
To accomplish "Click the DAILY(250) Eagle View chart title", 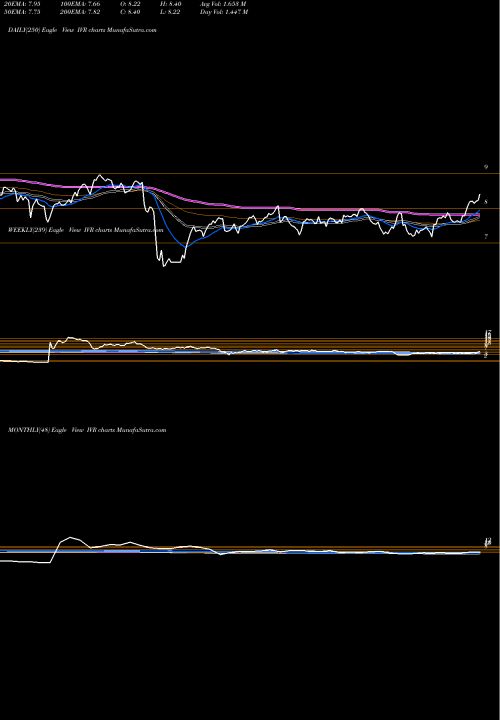I will (82, 30).
